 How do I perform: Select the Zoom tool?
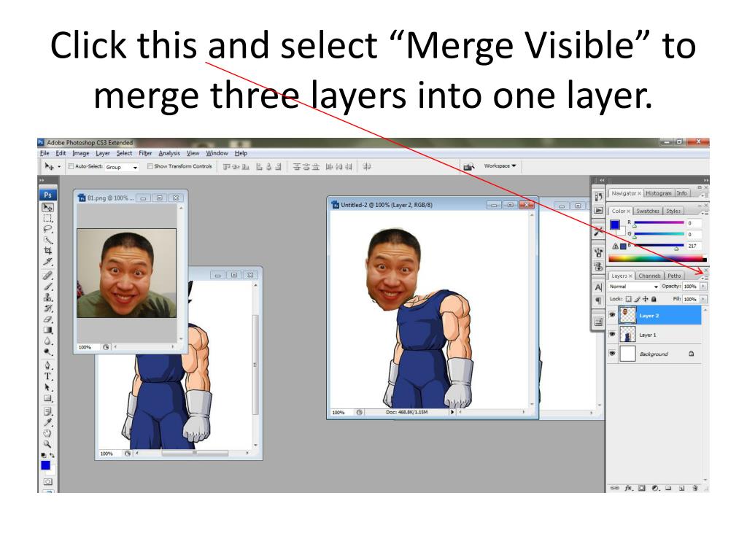pyautogui.click(x=47, y=444)
